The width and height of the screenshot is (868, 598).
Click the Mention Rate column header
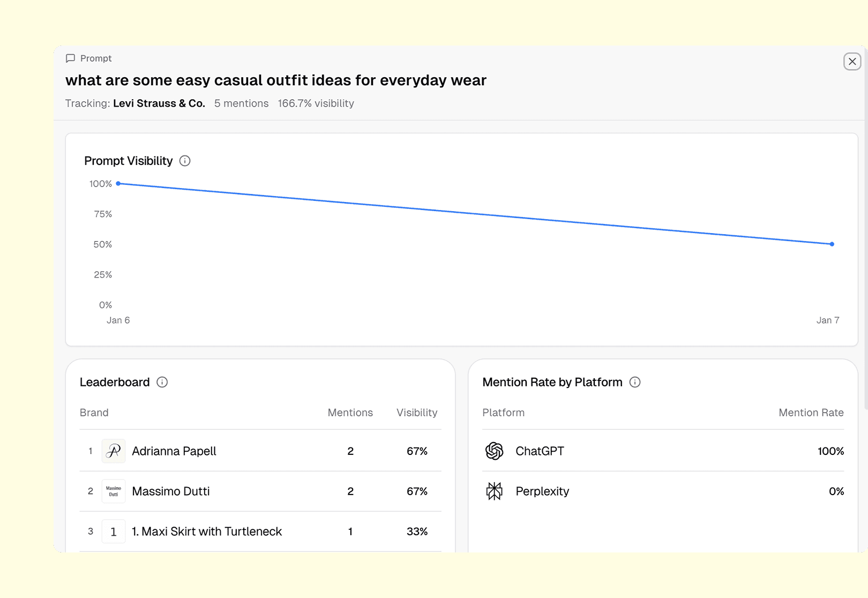point(811,413)
